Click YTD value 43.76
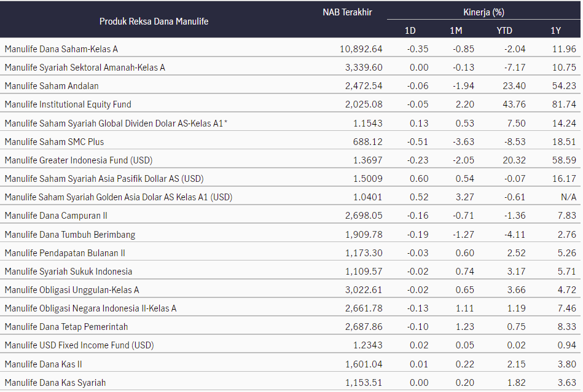 tap(514, 104)
